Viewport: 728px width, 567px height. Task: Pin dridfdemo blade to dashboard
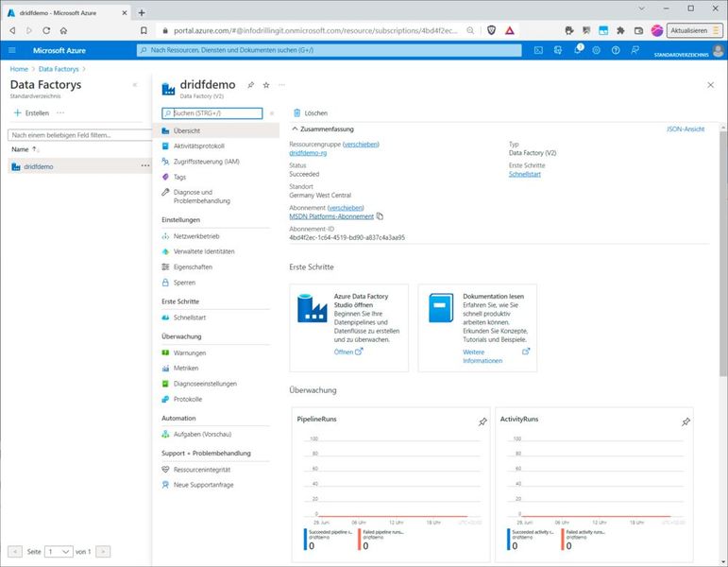[251, 85]
